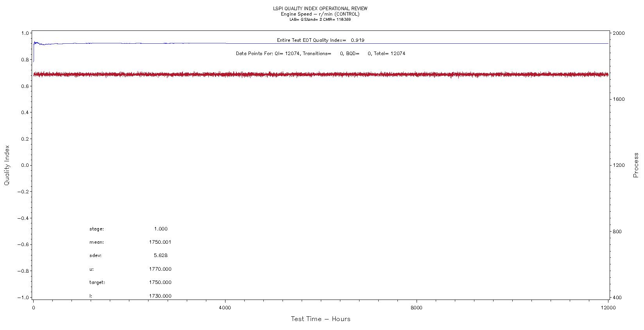
Task: Click the stage value "1.000"
Action: 161,229
